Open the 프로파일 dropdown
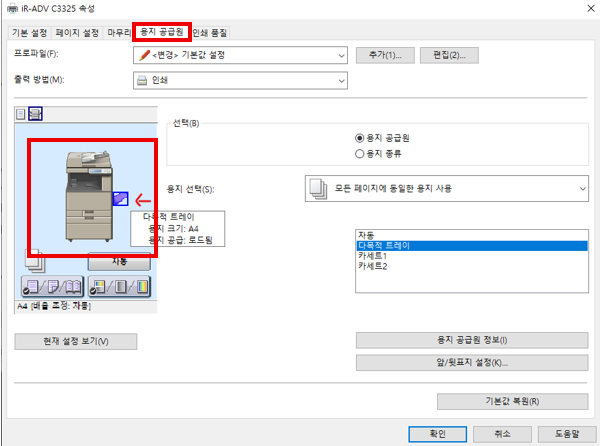This screenshot has width=600, height=446. pos(241,54)
